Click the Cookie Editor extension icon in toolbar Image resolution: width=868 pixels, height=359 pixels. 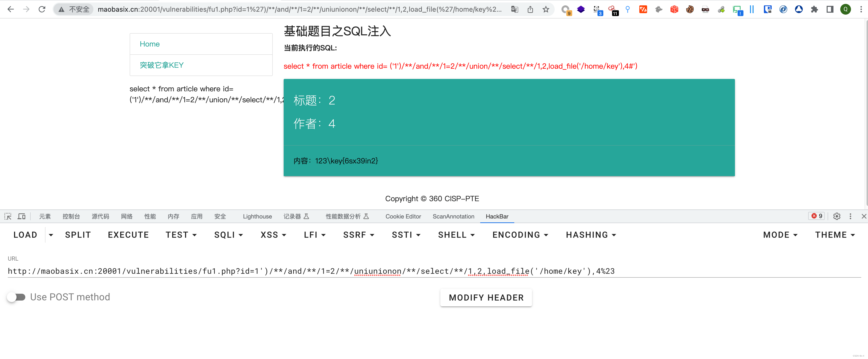click(690, 9)
